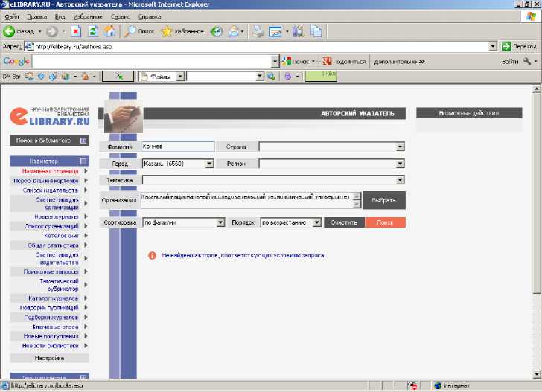Go to the Home page icon

[110, 31]
